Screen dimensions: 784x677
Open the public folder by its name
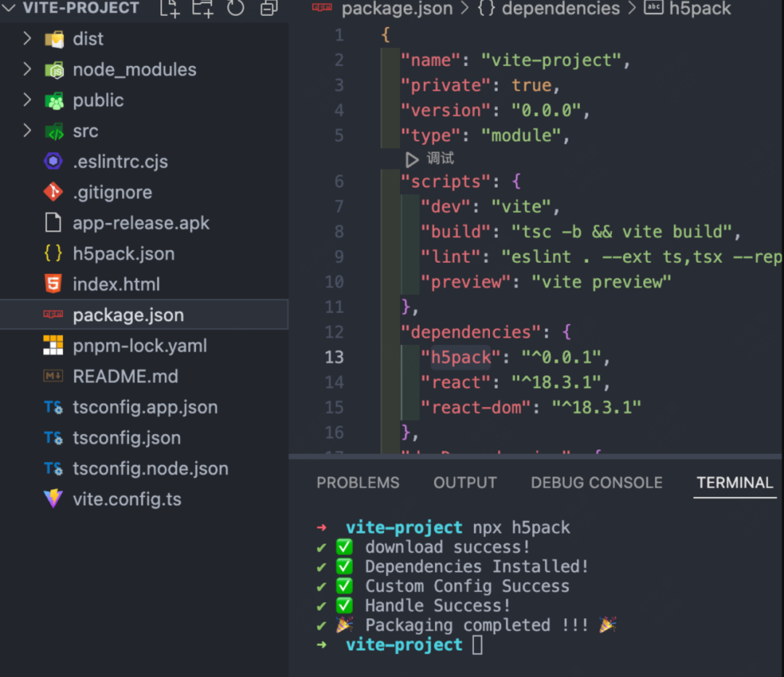coord(98,100)
